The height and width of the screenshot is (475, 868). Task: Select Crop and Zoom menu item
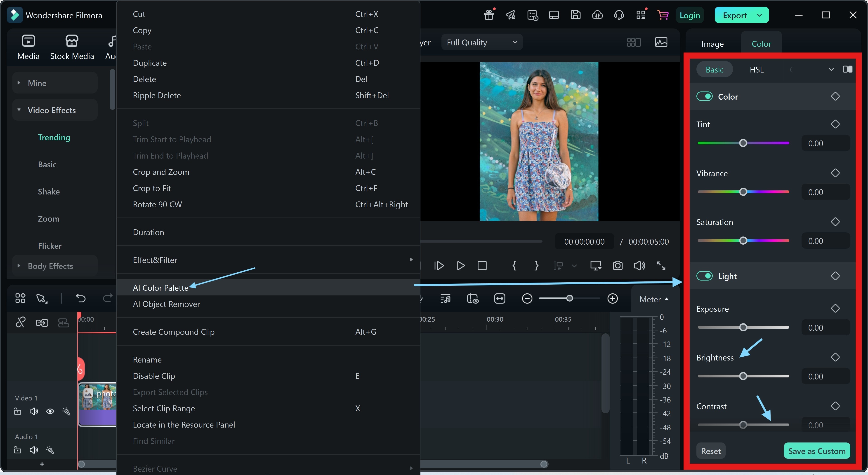(268, 172)
